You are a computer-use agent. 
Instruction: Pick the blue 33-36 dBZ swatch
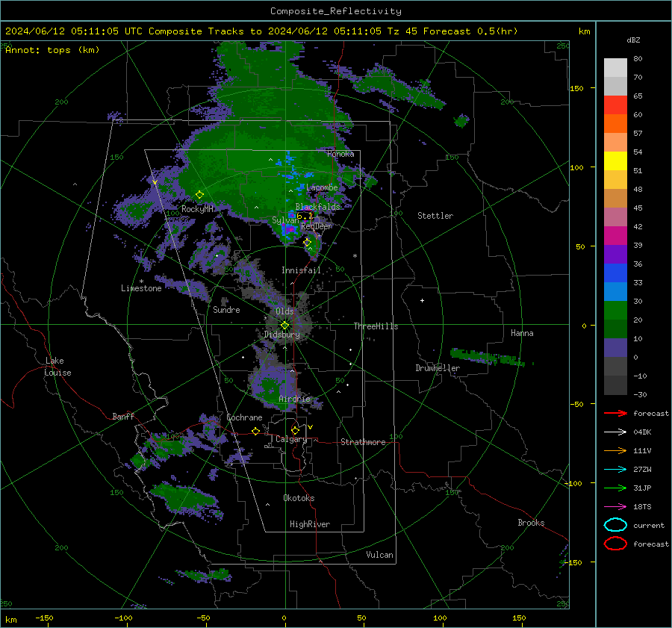coord(615,273)
